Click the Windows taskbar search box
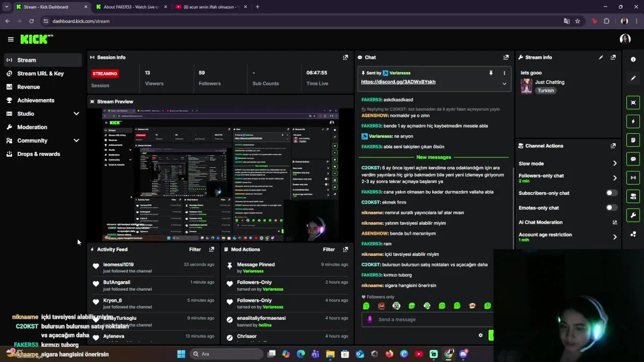This screenshot has height=362, width=644. (x=225, y=354)
